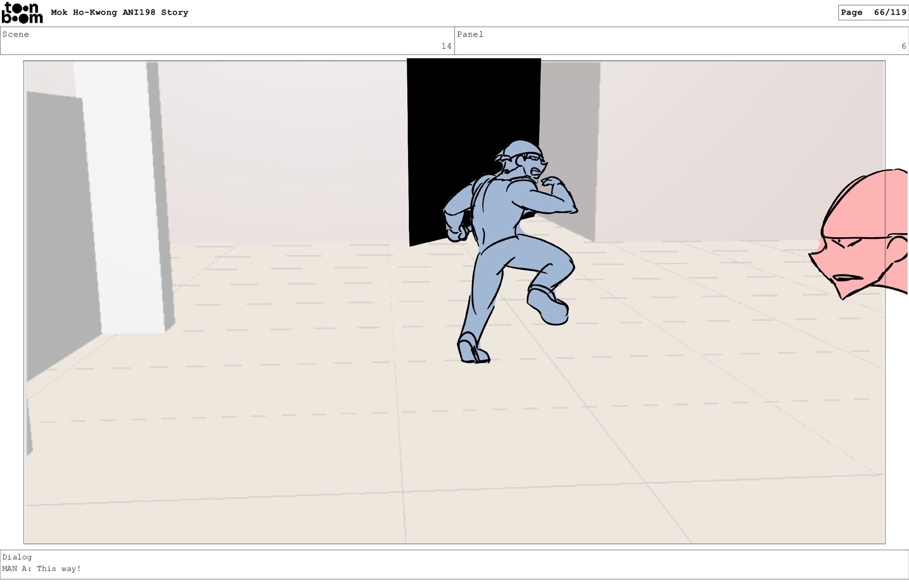This screenshot has height=588, width=909.
Task: Select the 'MAN A: This way!' dialog text
Action: [x=42, y=569]
